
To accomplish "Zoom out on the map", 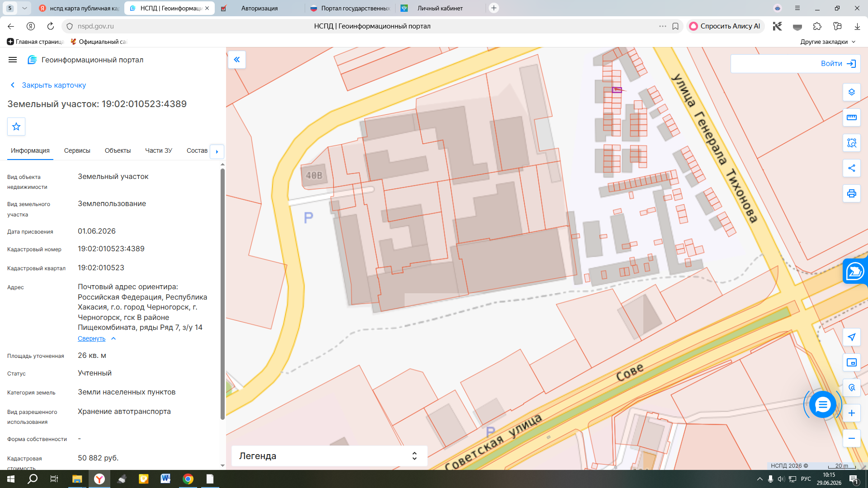I will (852, 438).
